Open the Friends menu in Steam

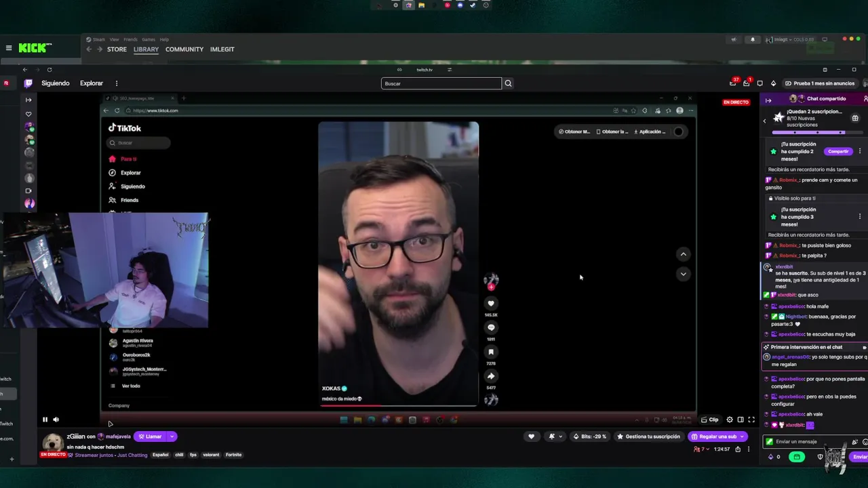coord(130,39)
